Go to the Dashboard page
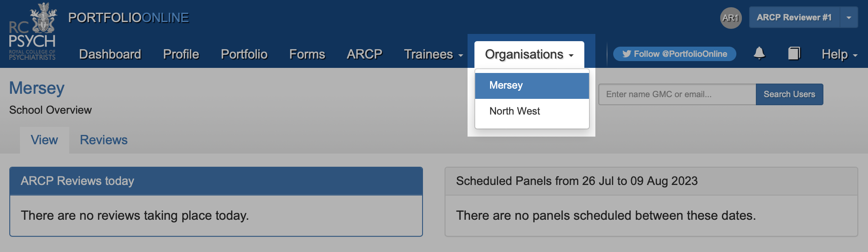The image size is (868, 252). (x=110, y=54)
